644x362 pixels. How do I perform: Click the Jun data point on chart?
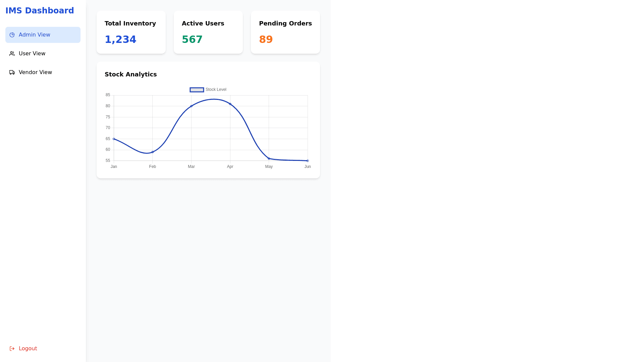click(308, 161)
